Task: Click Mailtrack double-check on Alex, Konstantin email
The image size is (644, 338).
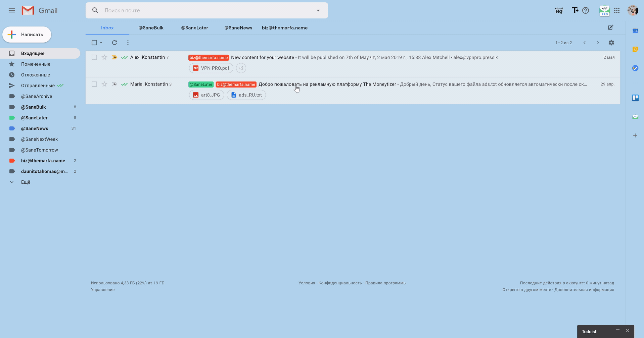Action: point(124,57)
